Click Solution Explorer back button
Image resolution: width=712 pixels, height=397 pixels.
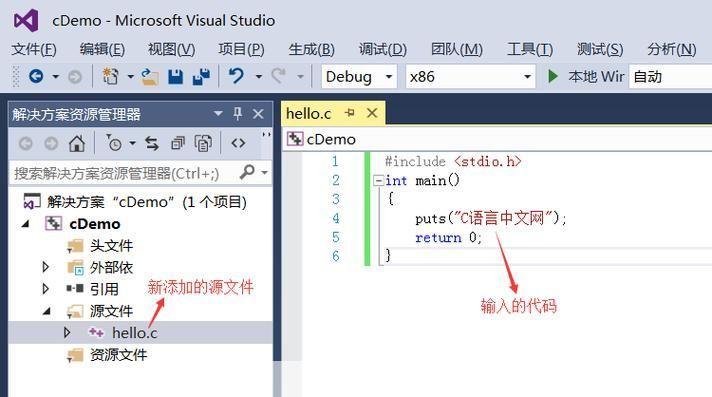click(x=26, y=144)
